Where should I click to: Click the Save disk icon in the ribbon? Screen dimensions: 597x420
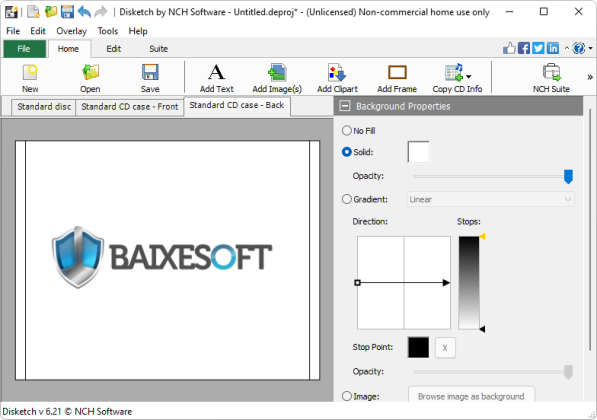tap(150, 72)
